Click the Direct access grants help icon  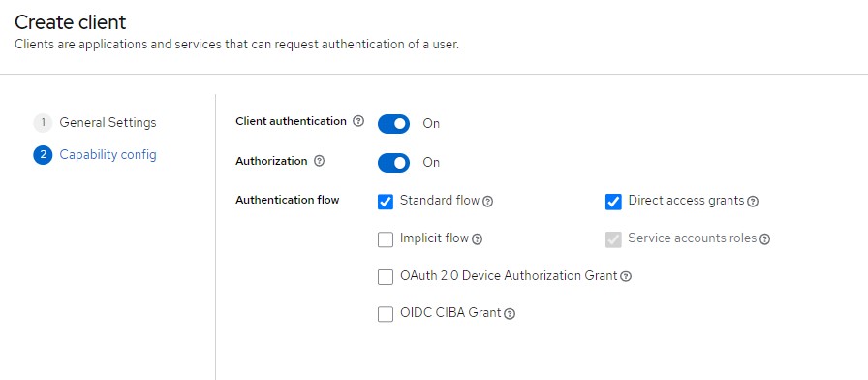click(753, 202)
